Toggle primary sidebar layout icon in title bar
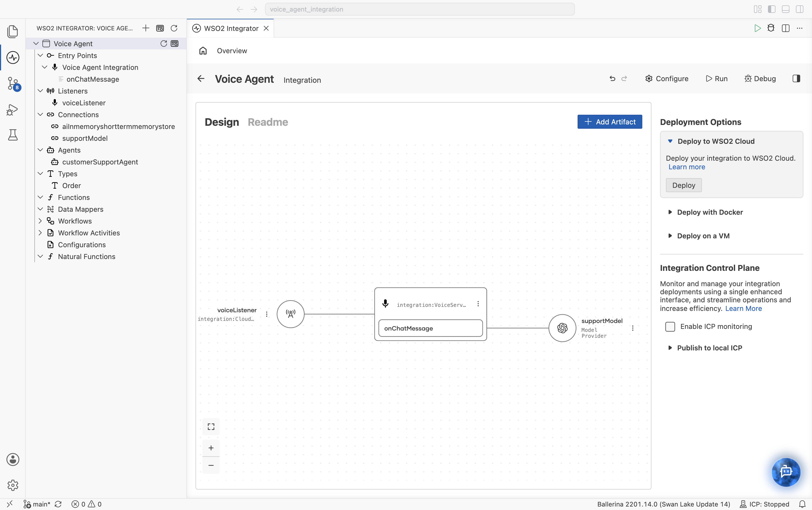812x510 pixels. 771,9
